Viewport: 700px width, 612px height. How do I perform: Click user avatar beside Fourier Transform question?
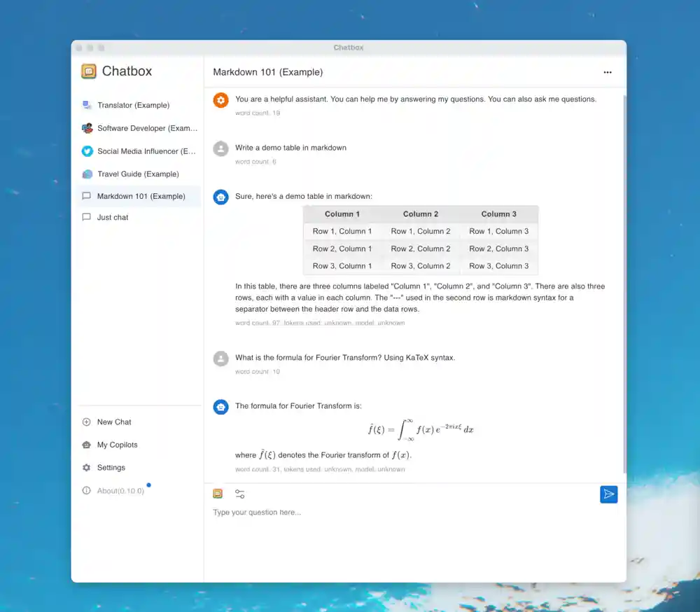220,359
